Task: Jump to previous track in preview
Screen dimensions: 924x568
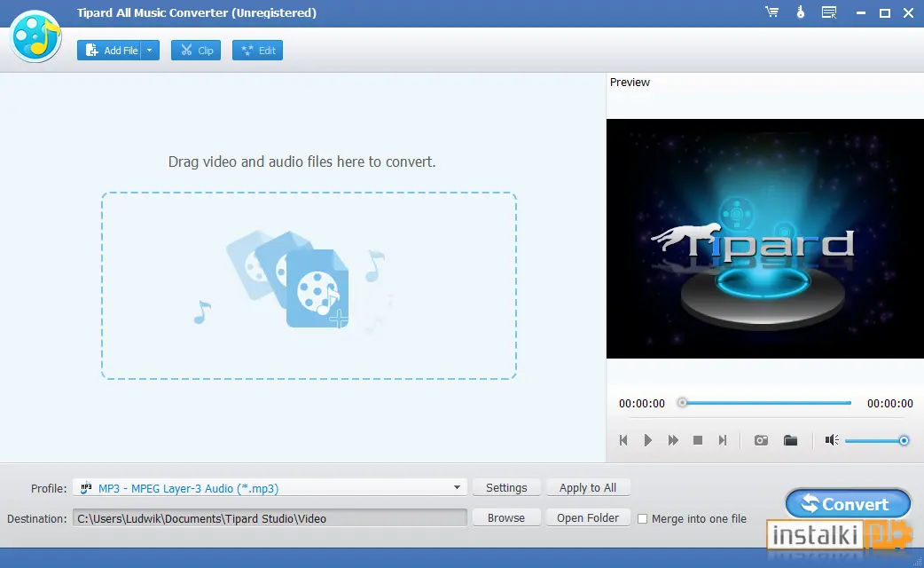Action: (623, 440)
